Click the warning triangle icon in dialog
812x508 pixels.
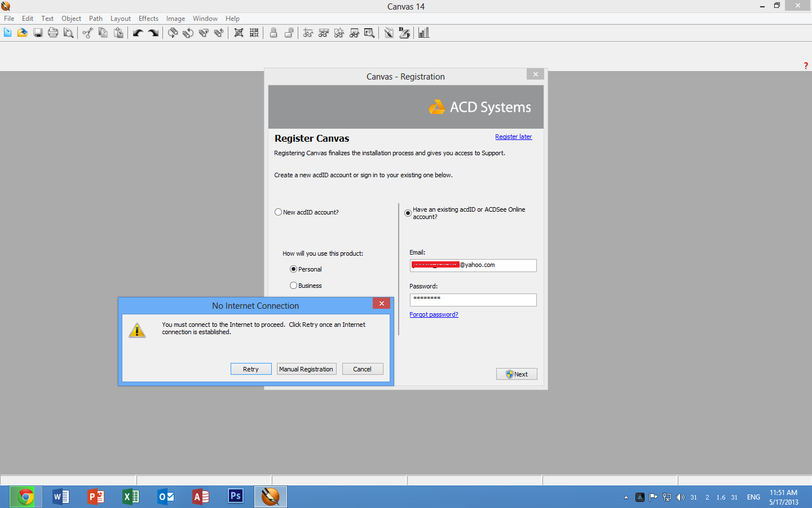(137, 330)
